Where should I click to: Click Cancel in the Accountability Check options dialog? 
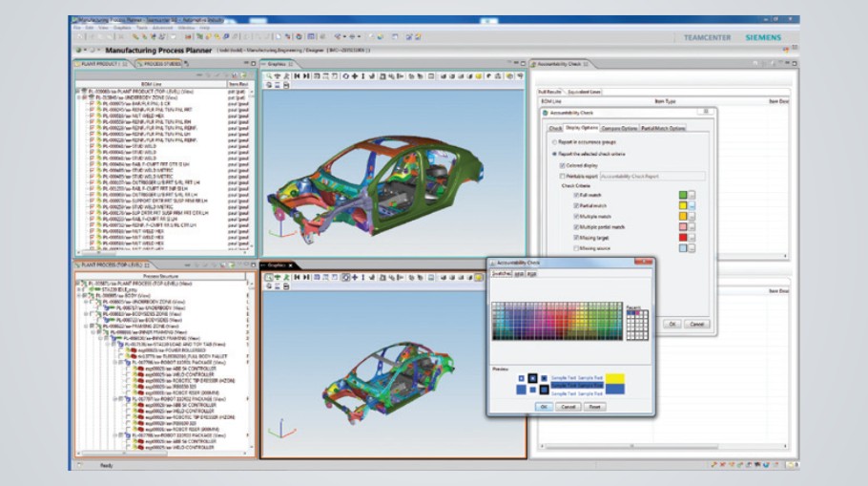tap(696, 324)
